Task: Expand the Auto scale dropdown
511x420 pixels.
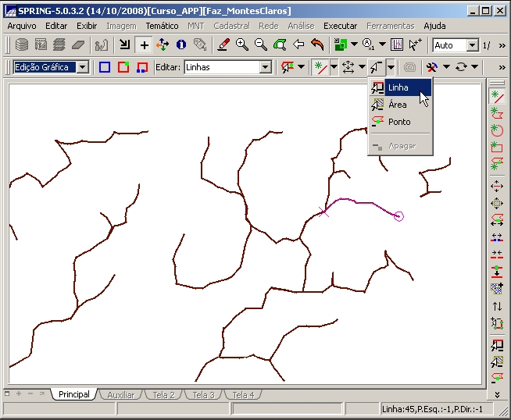Action: 472,45
